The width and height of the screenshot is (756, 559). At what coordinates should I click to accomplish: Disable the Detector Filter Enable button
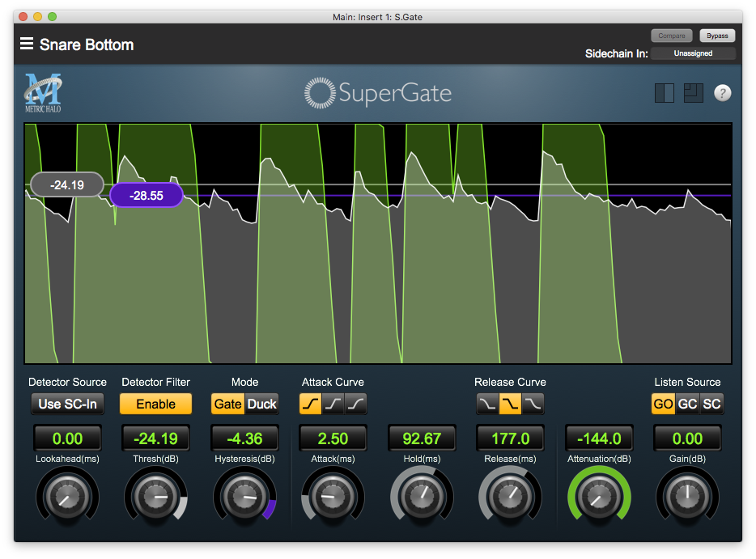[x=155, y=404]
